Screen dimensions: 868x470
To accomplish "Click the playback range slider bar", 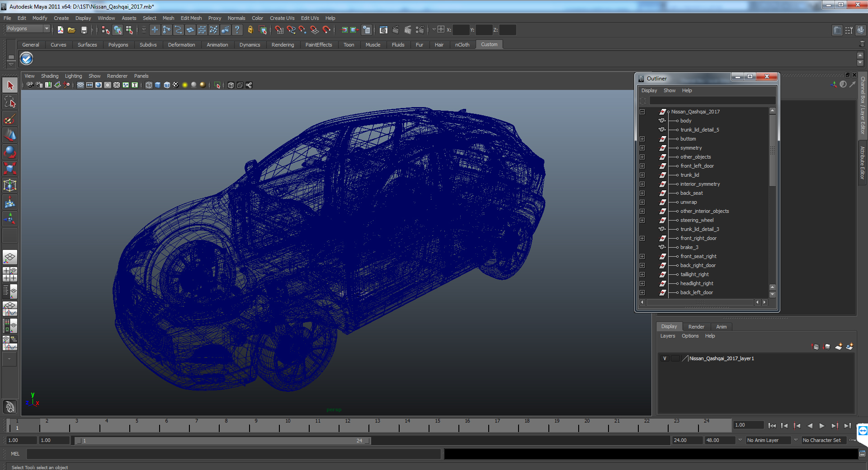I will [x=222, y=440].
